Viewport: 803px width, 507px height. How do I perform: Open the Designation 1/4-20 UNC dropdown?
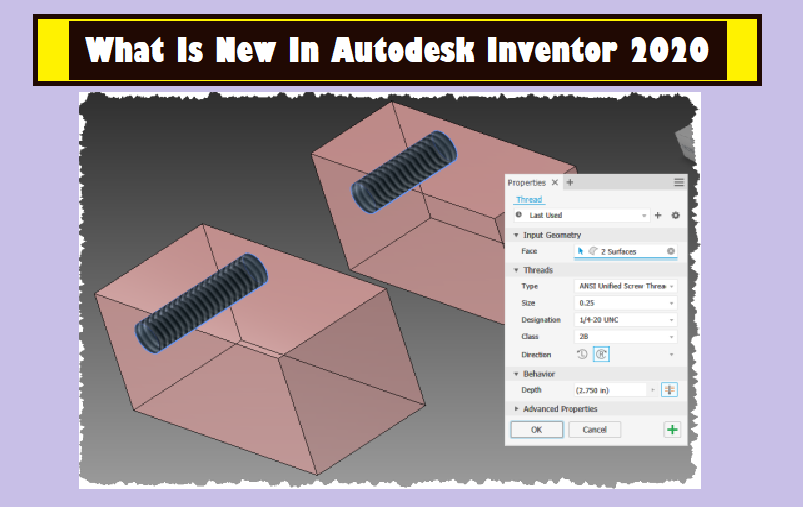pyautogui.click(x=625, y=320)
